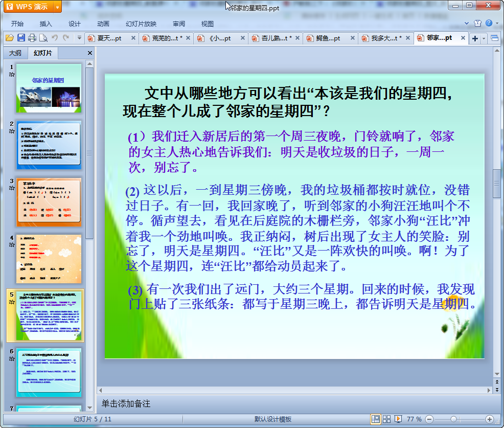Open the 动画 ribbon tab
This screenshot has height=428, width=504.
point(103,24)
